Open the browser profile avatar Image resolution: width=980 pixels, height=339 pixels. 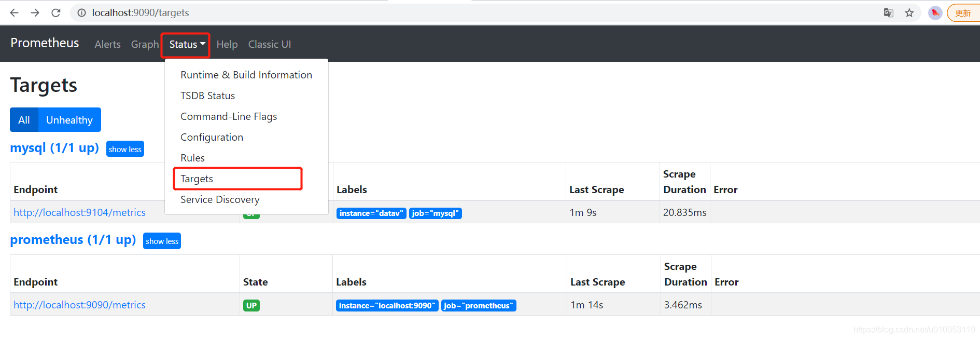[x=935, y=12]
